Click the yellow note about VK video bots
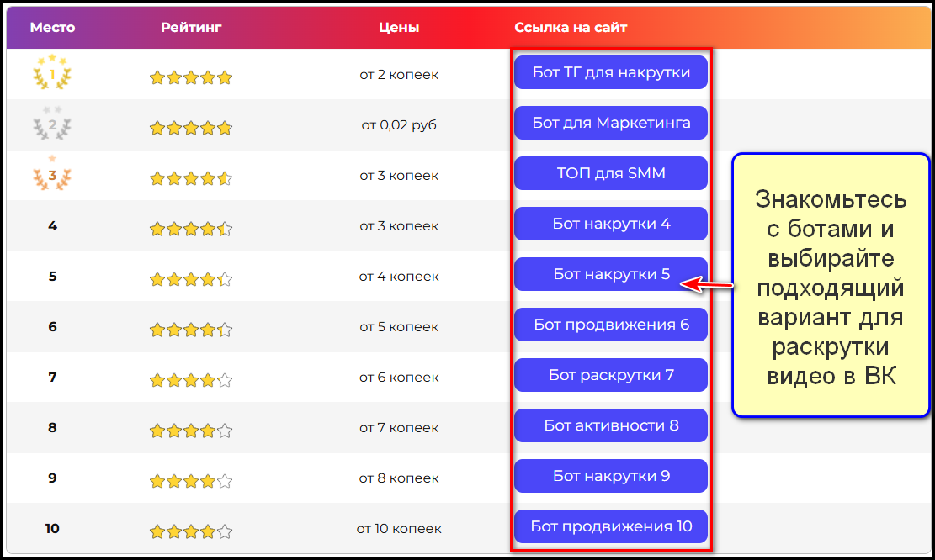 (x=831, y=285)
